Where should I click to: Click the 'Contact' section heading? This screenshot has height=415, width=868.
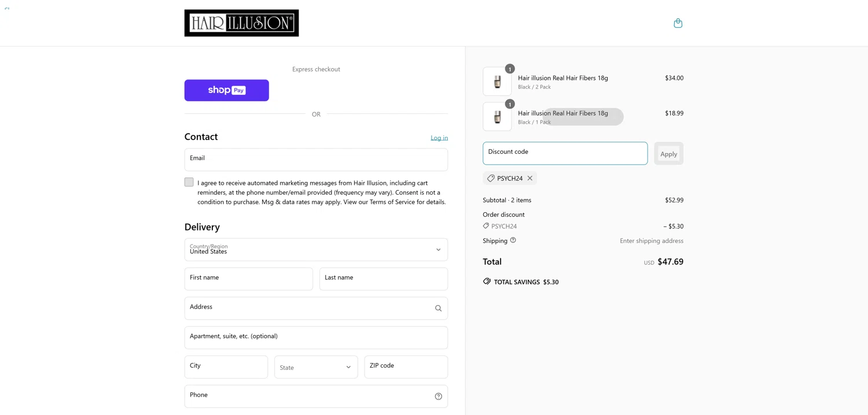coord(201,137)
